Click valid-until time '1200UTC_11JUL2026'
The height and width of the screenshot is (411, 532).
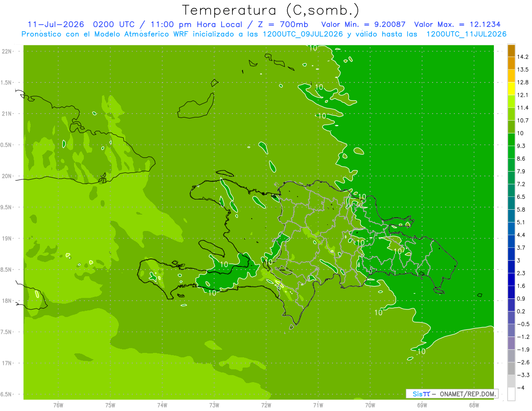click(466, 34)
